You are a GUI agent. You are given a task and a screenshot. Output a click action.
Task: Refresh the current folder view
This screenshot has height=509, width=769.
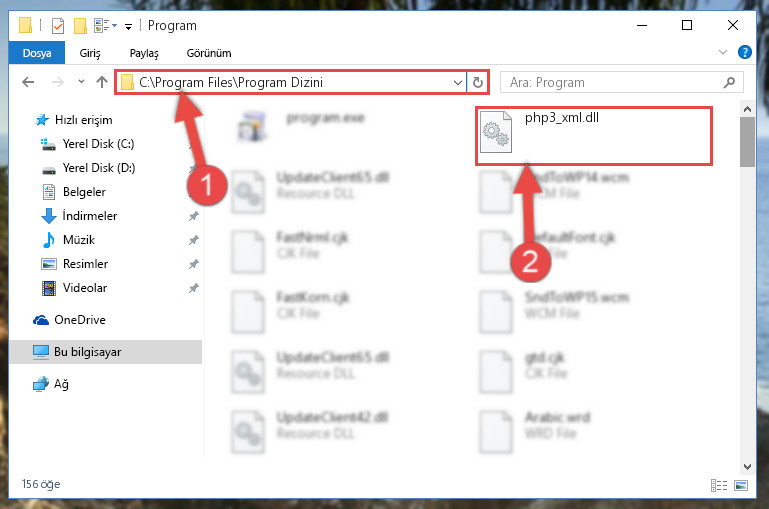click(478, 82)
